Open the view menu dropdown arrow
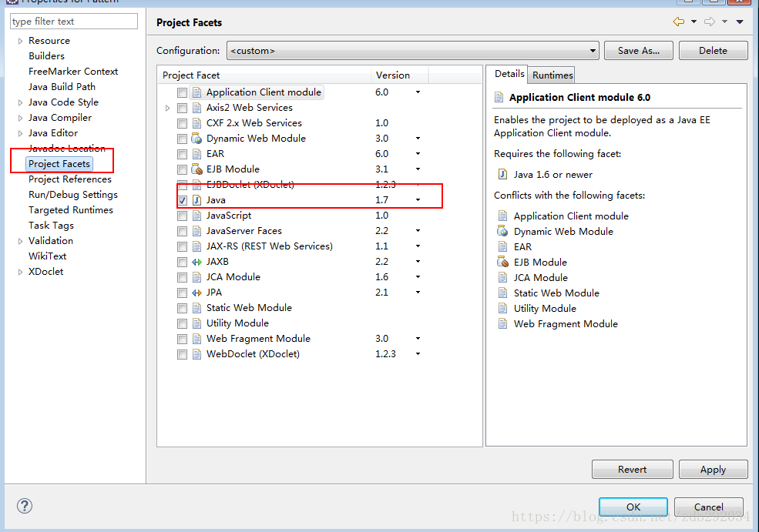Screen dimensions: 759x532 pos(740,22)
